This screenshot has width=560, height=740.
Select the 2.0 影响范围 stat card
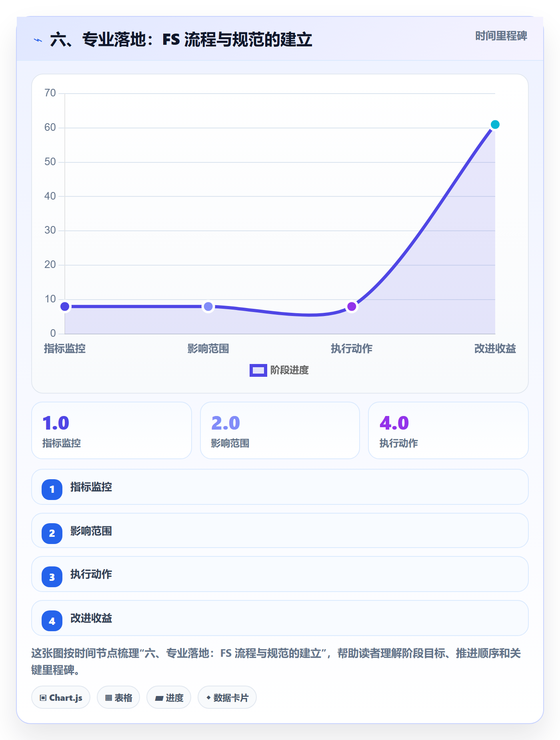(280, 430)
